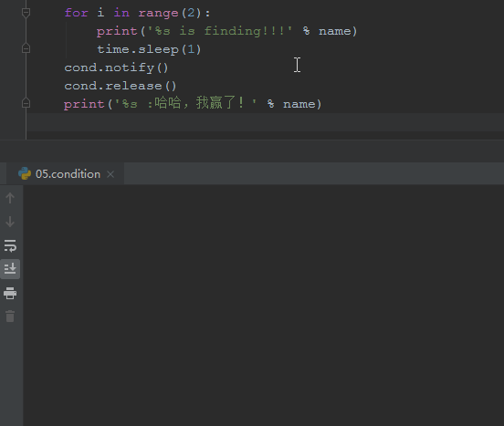Place caret in the empty highlighted editor line
Viewport: 504px width, 426px height.
coord(265,122)
